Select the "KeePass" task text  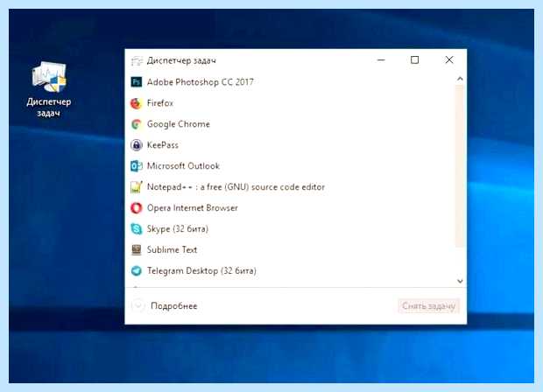click(x=162, y=145)
